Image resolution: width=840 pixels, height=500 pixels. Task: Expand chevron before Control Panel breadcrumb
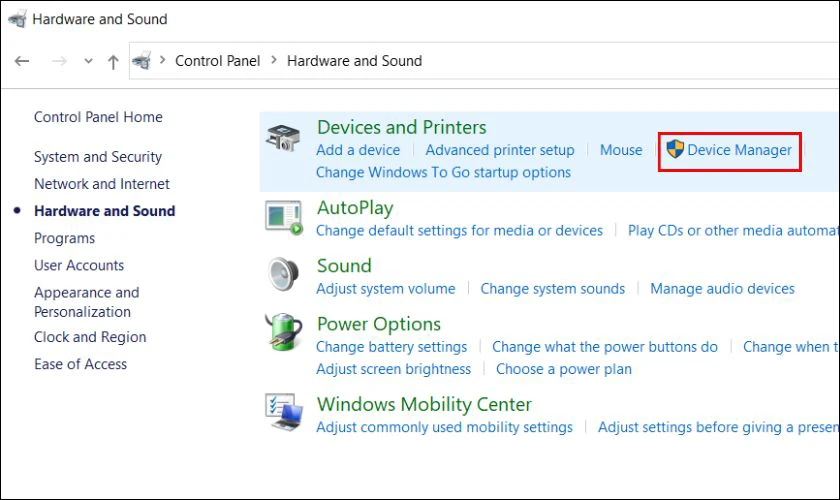coord(162,60)
